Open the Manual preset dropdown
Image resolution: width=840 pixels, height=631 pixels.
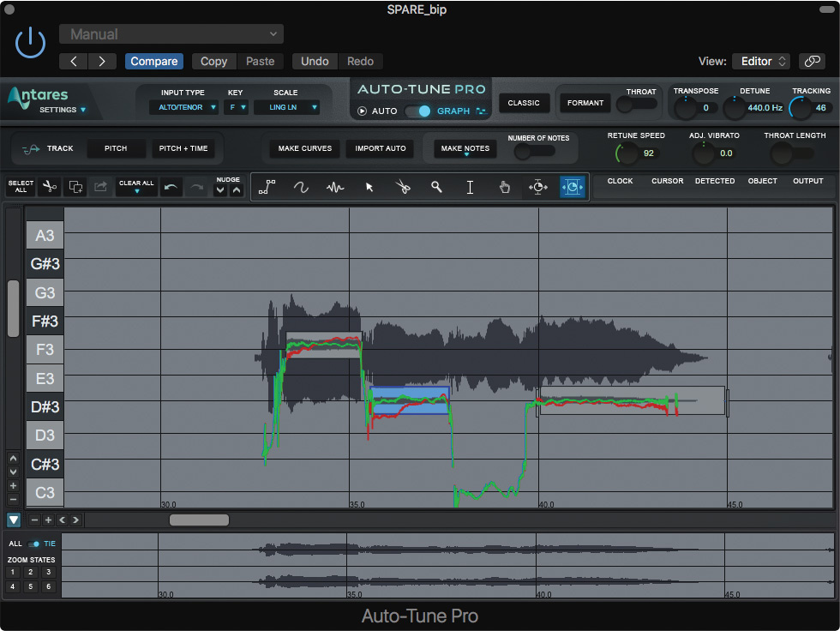point(171,34)
